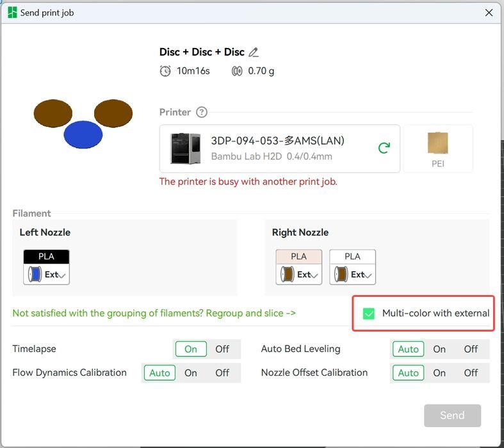Expand the Left Nozzle Ext filament dropdown
Screen dimensions: 504x448
click(x=63, y=275)
